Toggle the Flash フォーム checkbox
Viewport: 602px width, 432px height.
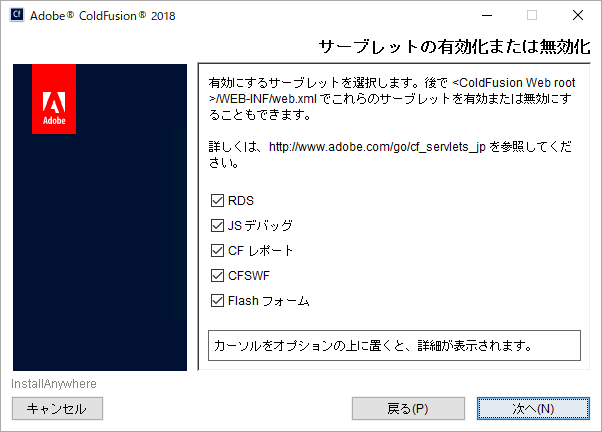pos(217,300)
